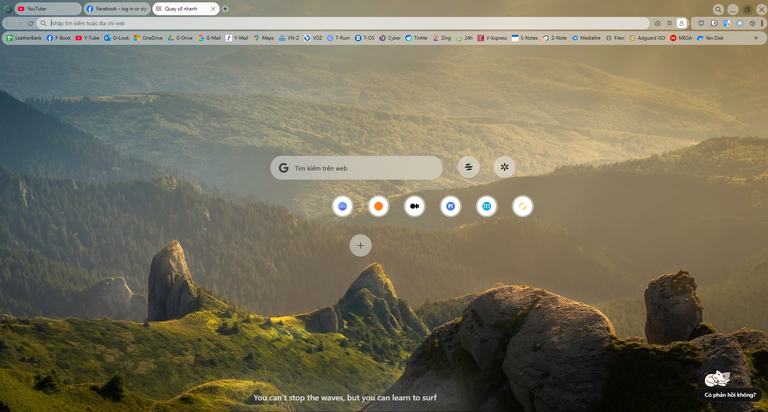Open the first blue-purple speed dial tile
Screen dimensions: 768x412
point(342,206)
